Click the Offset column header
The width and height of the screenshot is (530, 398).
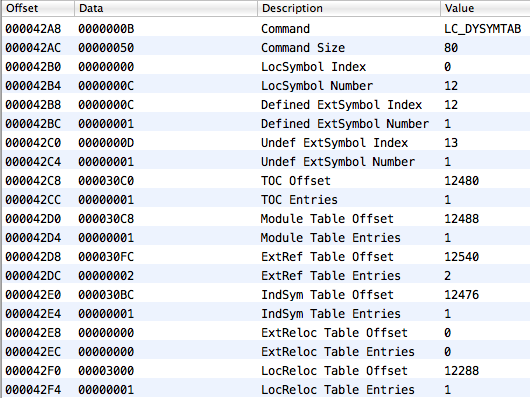pos(38,8)
